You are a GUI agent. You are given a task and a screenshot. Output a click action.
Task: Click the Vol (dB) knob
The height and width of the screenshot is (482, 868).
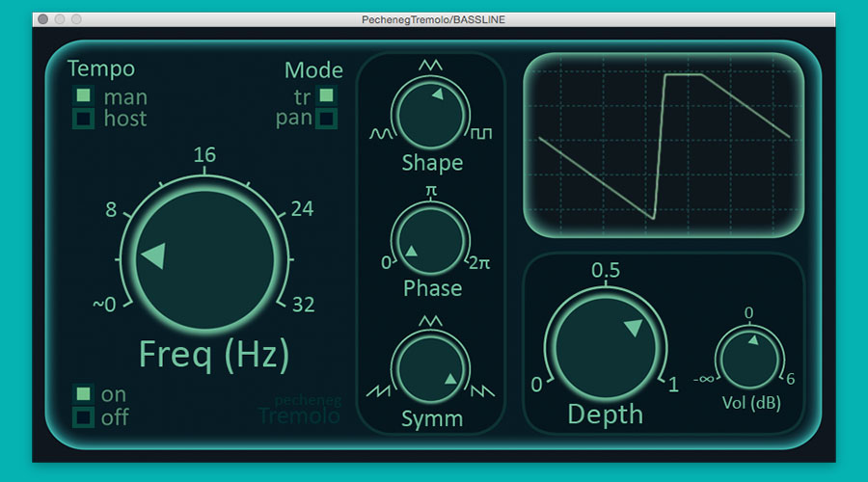click(x=748, y=358)
